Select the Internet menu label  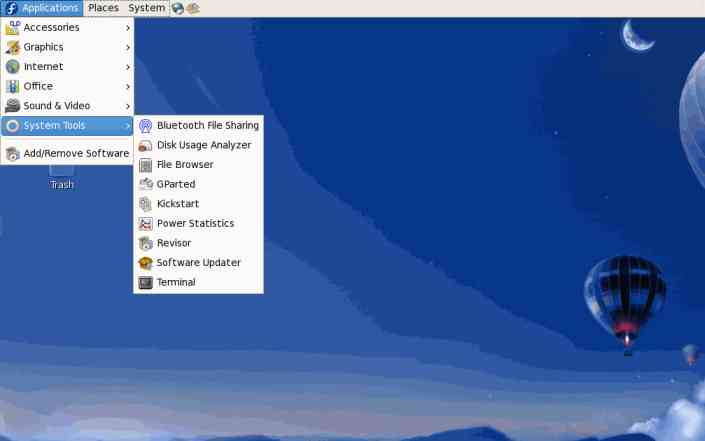43,67
